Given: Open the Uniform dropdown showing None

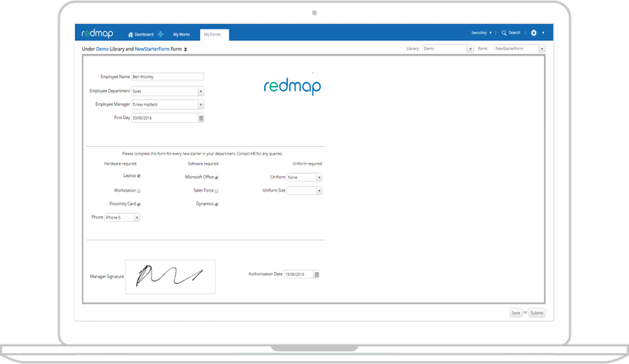Looking at the screenshot, I should pyautogui.click(x=304, y=177).
